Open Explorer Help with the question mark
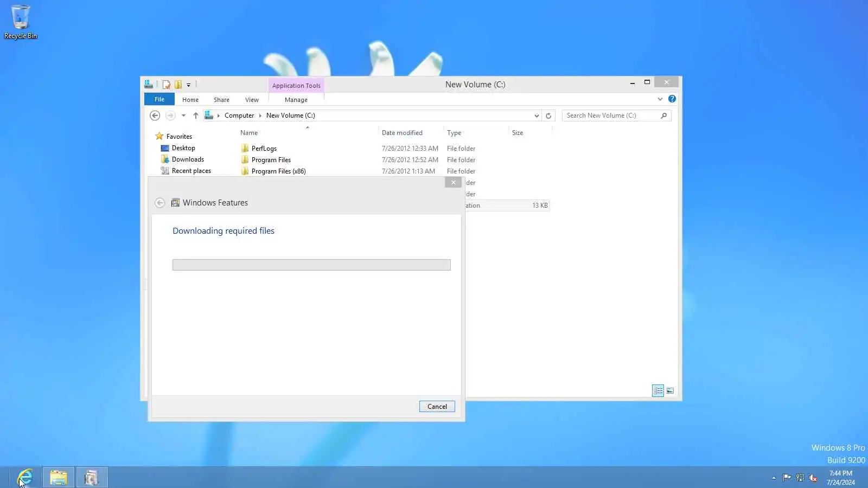This screenshot has height=488, width=868. pyautogui.click(x=672, y=99)
